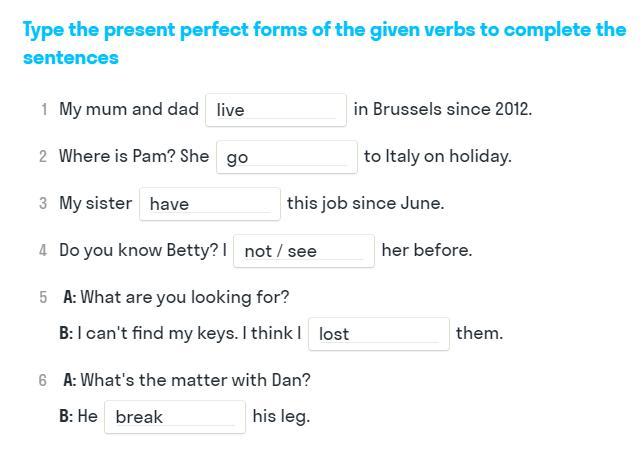642x456 pixels.
Task: Click the line 'What's the matter with Dan?'
Action: [195, 380]
